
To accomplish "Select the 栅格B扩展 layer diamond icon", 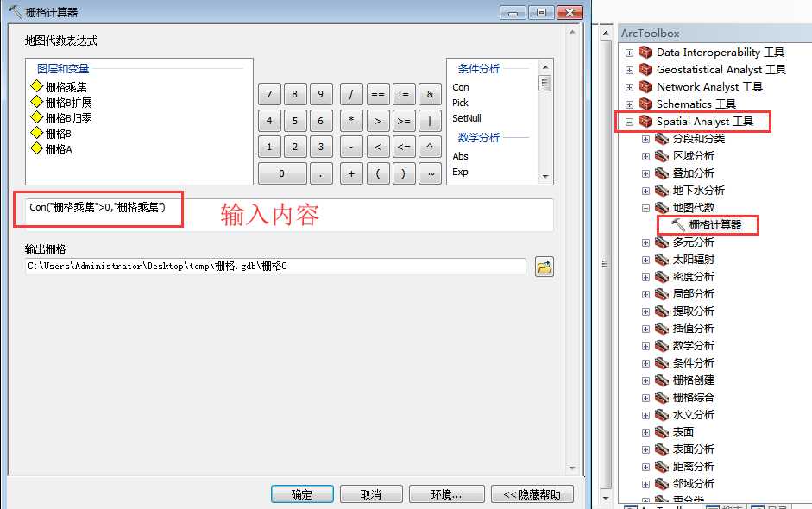I will (x=37, y=102).
